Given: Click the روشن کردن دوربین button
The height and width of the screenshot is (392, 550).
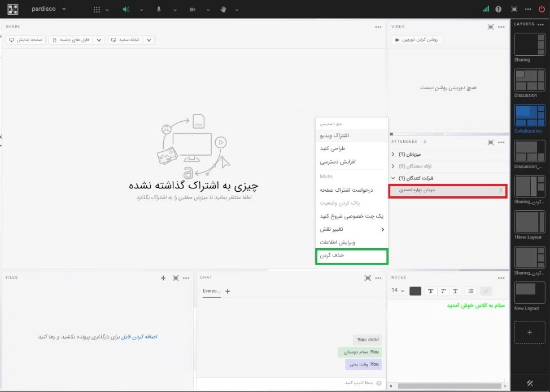Looking at the screenshot, I should click(x=417, y=40).
